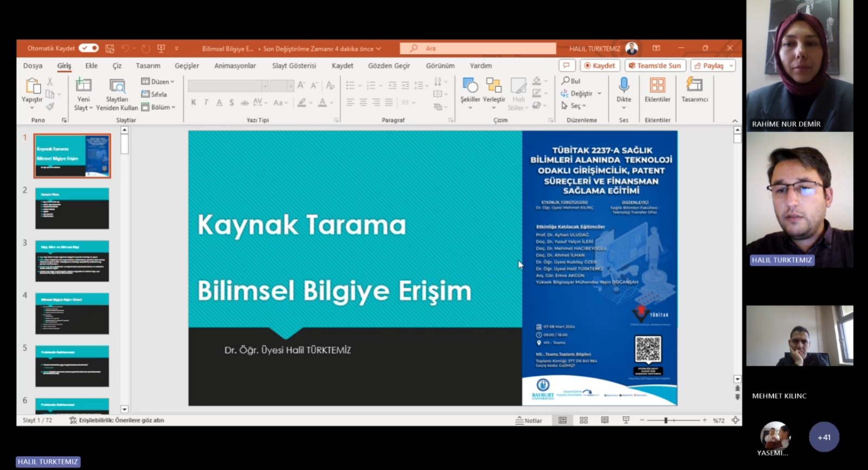The image size is (868, 470).
Task: Open the Tasarımcı designer pane
Action: [x=694, y=86]
